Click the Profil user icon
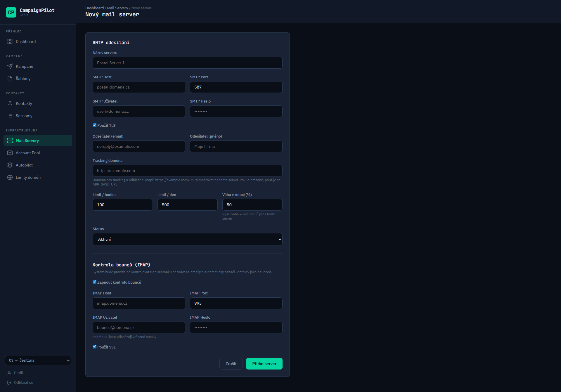Image resolution: width=561 pixels, height=392 pixels. pos(9,373)
